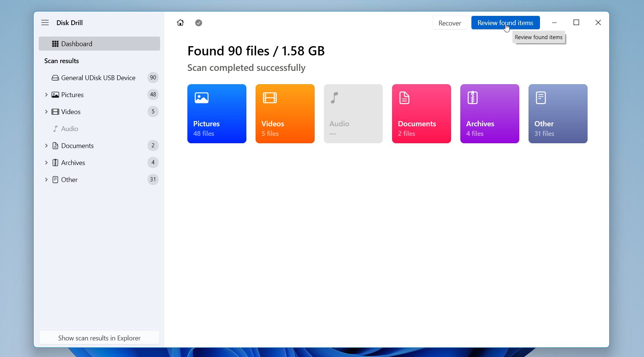Click the Archives zipper icon in sidebar
Image resolution: width=644 pixels, height=357 pixels.
click(x=55, y=162)
